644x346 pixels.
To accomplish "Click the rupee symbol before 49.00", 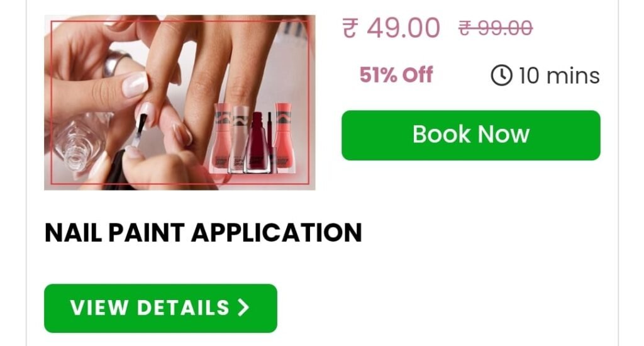I will click(x=350, y=28).
